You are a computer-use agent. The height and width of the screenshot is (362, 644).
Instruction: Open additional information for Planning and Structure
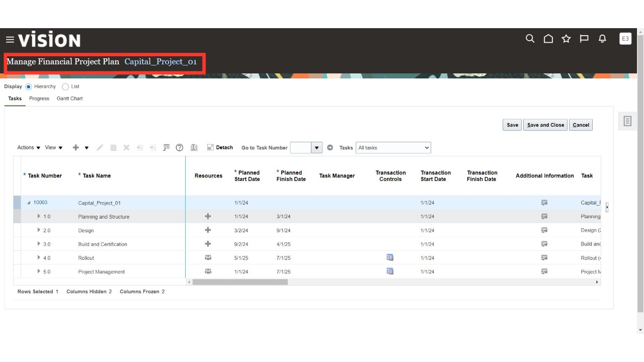click(x=544, y=216)
